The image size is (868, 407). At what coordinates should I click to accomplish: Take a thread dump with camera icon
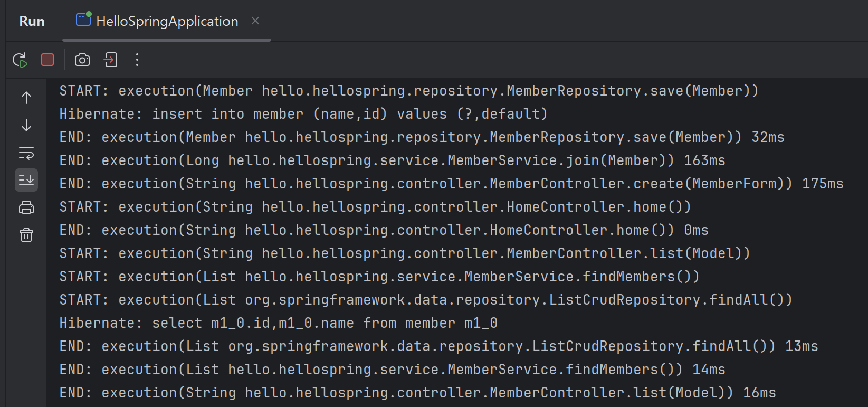point(82,60)
